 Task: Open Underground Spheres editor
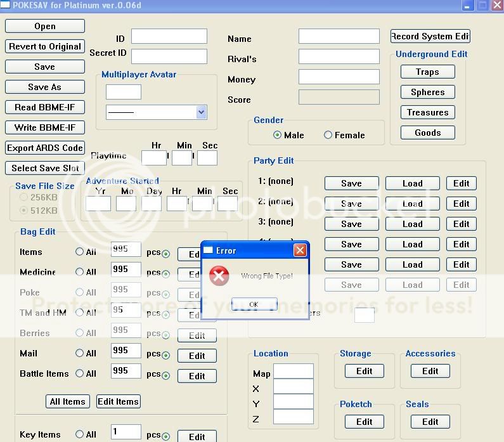pyautogui.click(x=427, y=92)
